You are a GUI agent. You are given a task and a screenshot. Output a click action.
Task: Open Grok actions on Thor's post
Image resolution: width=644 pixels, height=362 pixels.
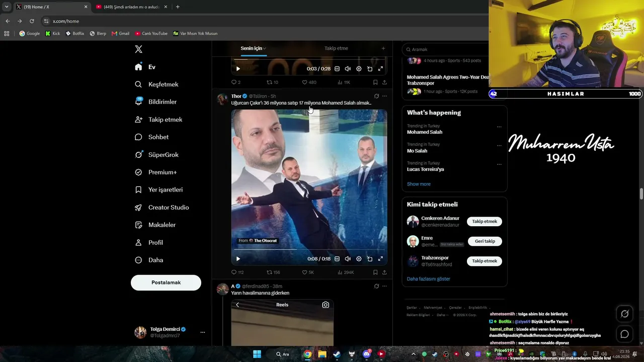click(376, 96)
